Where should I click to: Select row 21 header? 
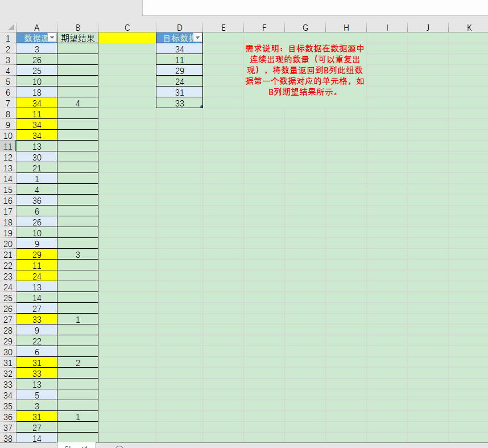(x=8, y=254)
